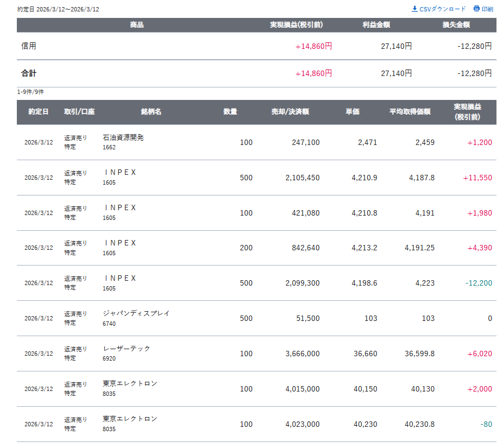The height and width of the screenshot is (448, 503).
Task: Click the 取引/口座 column header
Action: 79,112
